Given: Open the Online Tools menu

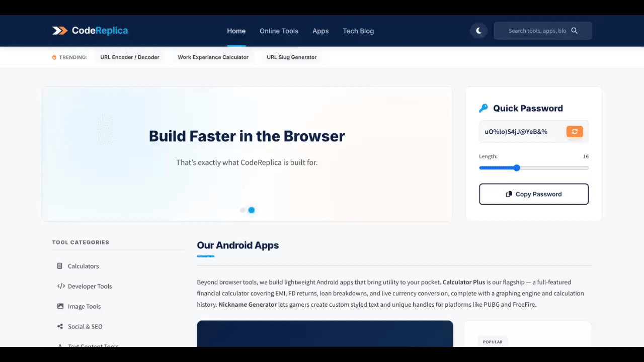Looking at the screenshot, I should (279, 31).
